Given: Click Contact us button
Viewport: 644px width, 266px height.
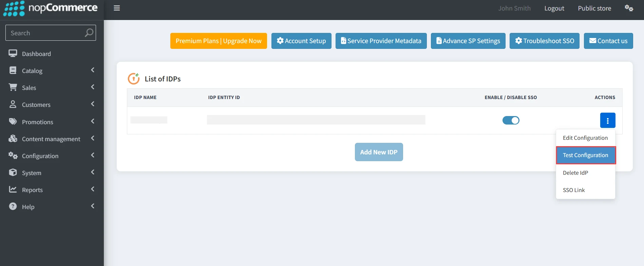Looking at the screenshot, I should click(x=608, y=41).
